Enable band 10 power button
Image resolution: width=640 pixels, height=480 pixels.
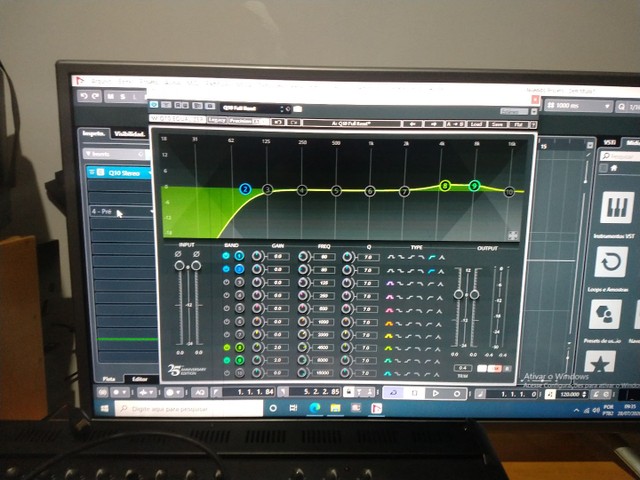pyautogui.click(x=227, y=373)
